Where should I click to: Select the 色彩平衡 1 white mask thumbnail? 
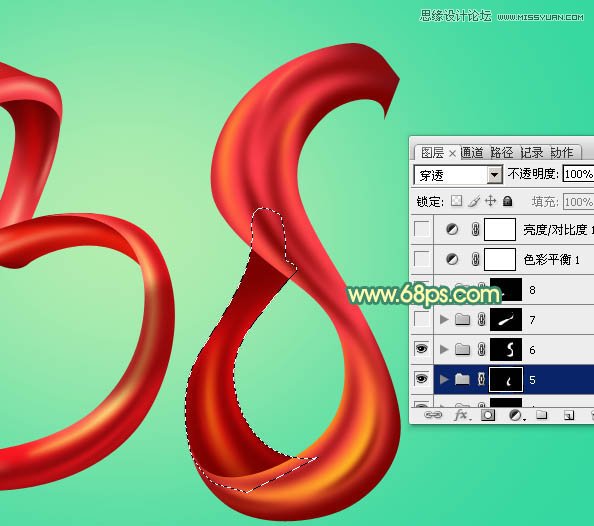point(500,259)
